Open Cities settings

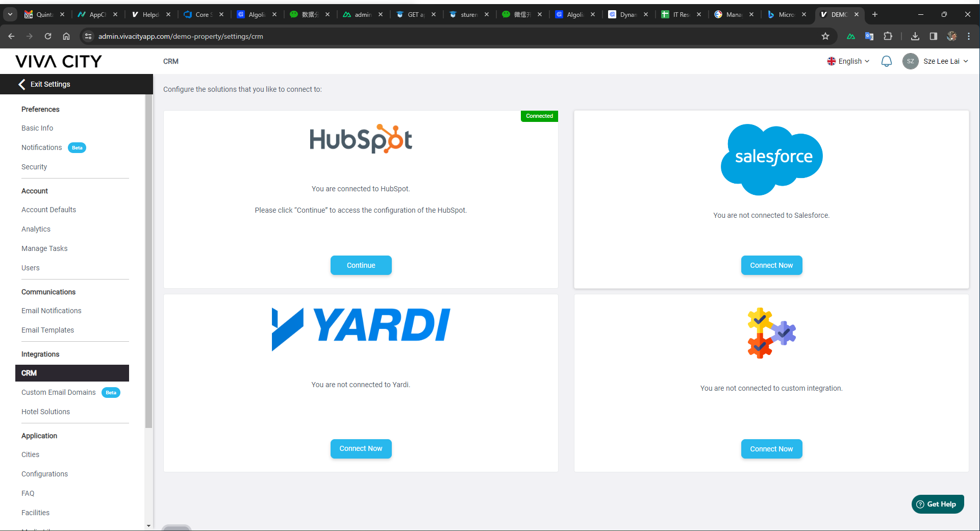point(30,454)
